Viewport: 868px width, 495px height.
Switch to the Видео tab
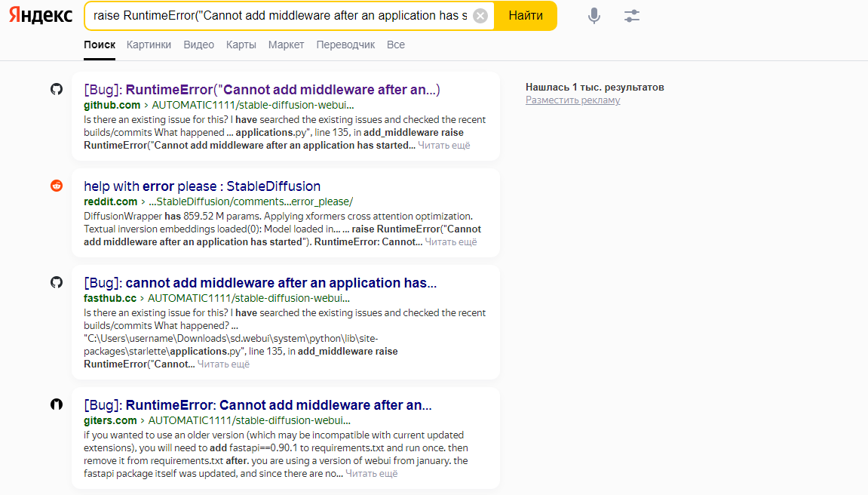tap(199, 45)
